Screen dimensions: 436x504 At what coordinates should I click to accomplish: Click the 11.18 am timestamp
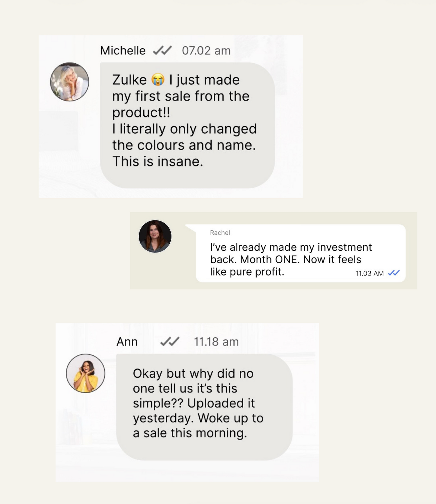216,342
